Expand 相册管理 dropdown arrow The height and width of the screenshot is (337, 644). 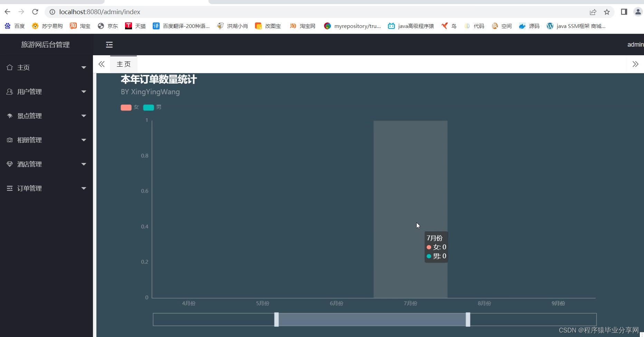pos(84,140)
